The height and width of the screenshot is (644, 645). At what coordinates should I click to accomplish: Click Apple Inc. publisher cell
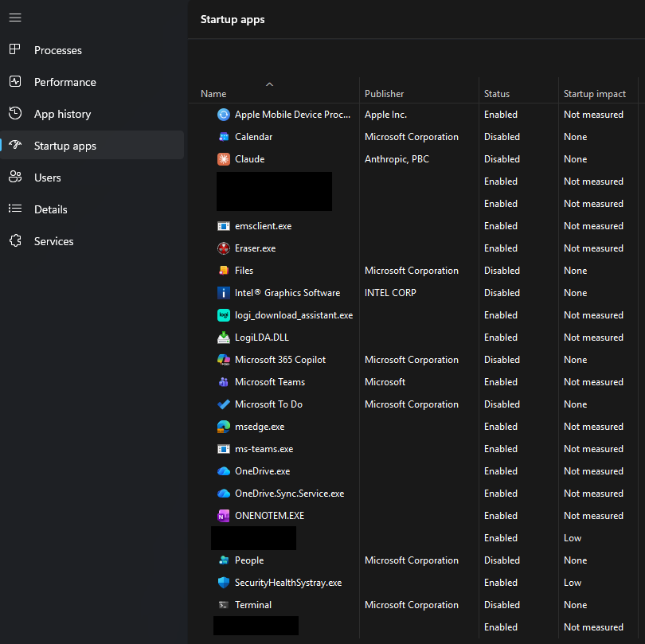coord(385,115)
